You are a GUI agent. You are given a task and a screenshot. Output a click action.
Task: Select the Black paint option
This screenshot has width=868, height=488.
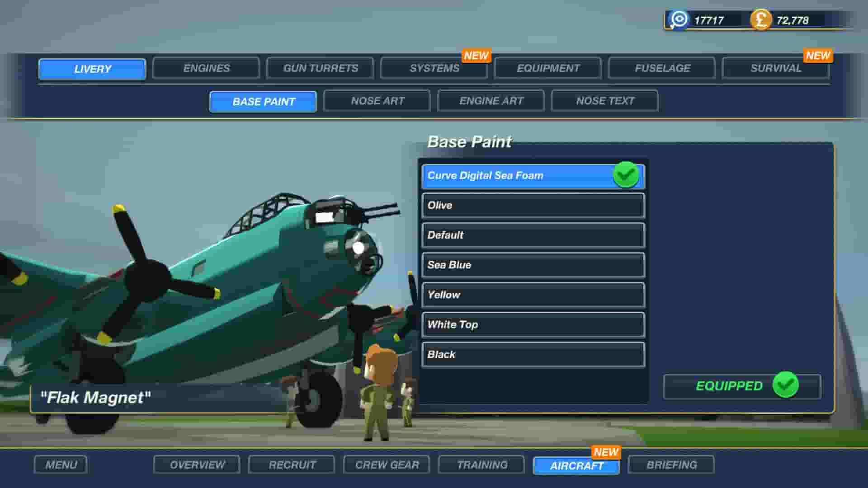click(x=533, y=355)
